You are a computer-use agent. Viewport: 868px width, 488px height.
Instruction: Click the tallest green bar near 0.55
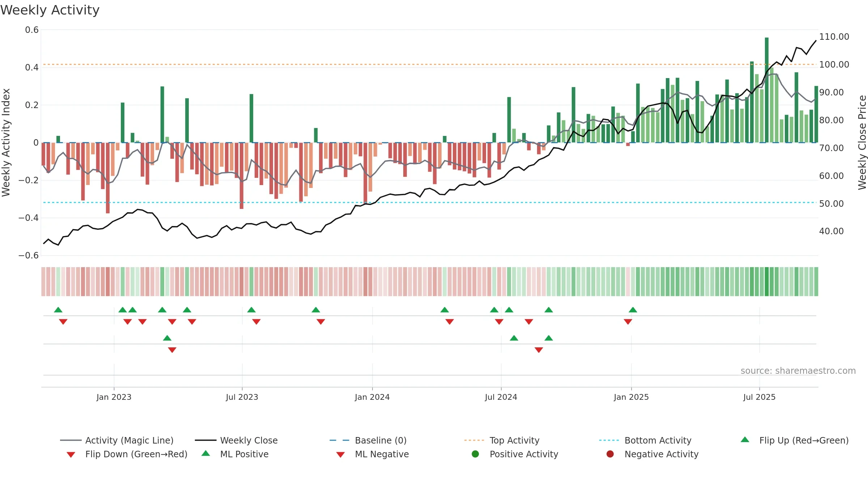(767, 90)
